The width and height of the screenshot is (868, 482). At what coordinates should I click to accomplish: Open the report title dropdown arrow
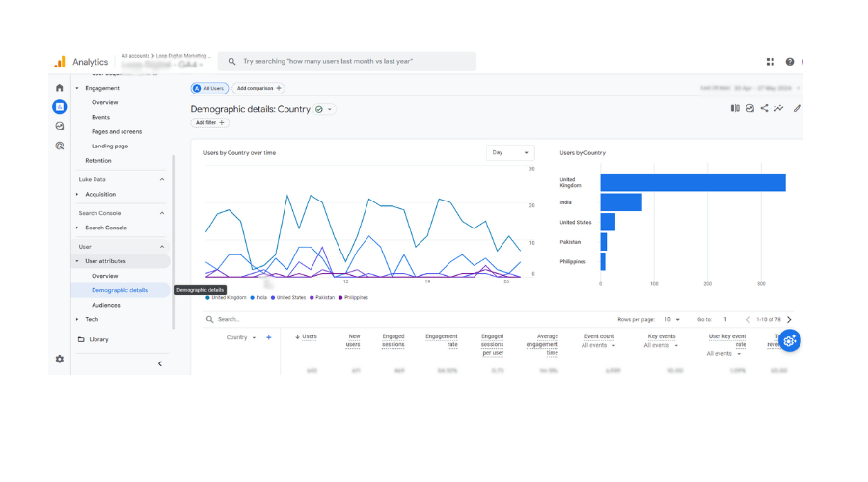330,110
